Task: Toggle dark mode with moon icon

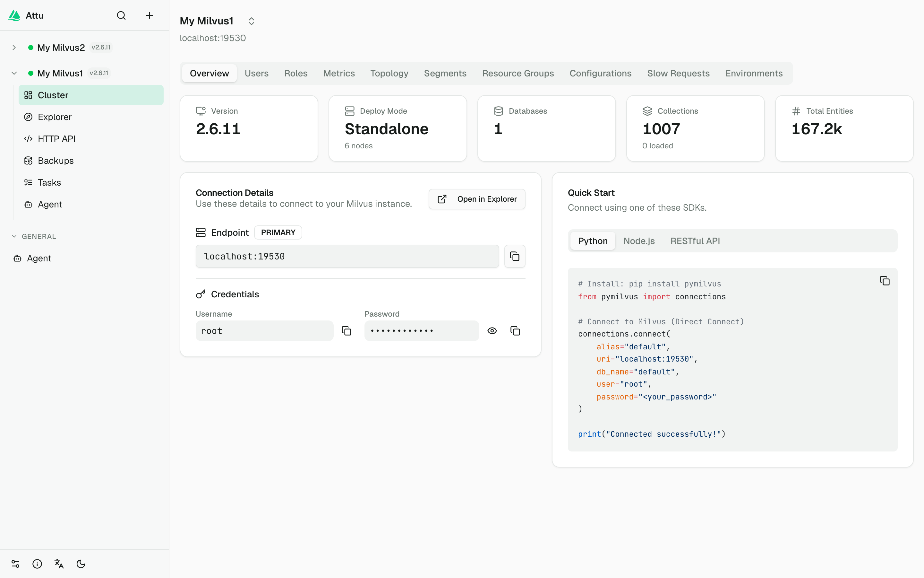Action: [81, 564]
